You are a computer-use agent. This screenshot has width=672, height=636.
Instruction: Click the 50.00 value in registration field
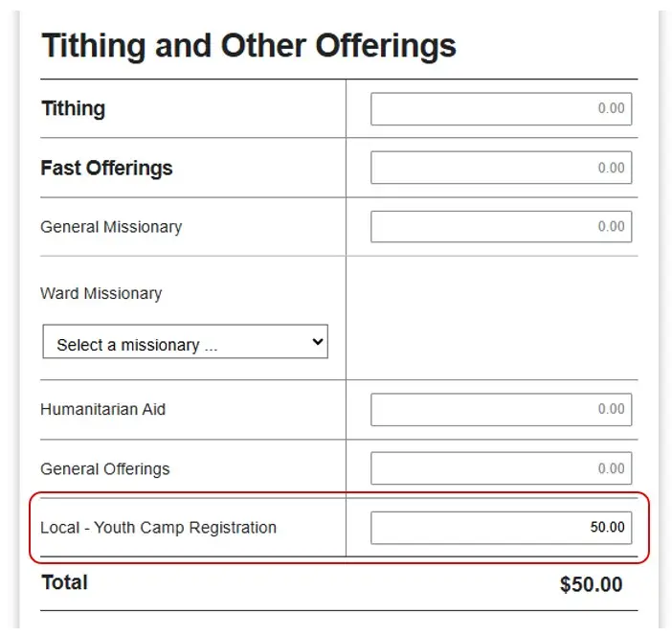[x=607, y=527]
